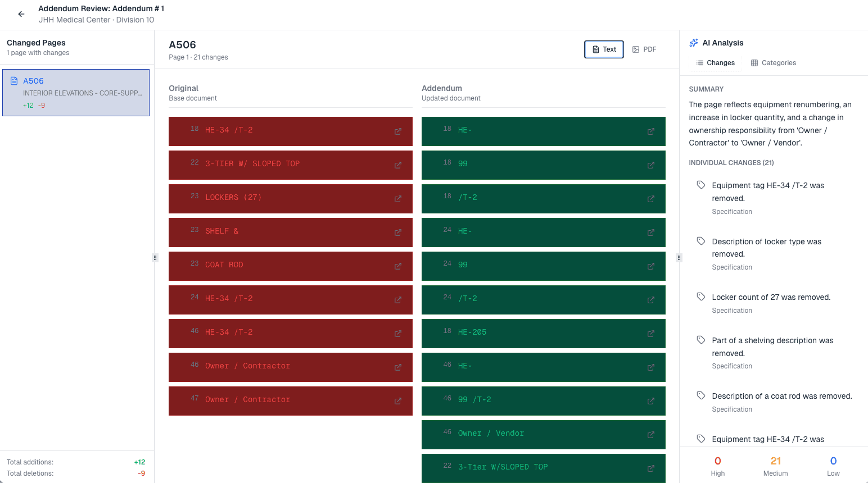Viewport: 868px width, 483px height.
Task: Open external link icon on LOCKERS (27) row
Action: tap(398, 199)
